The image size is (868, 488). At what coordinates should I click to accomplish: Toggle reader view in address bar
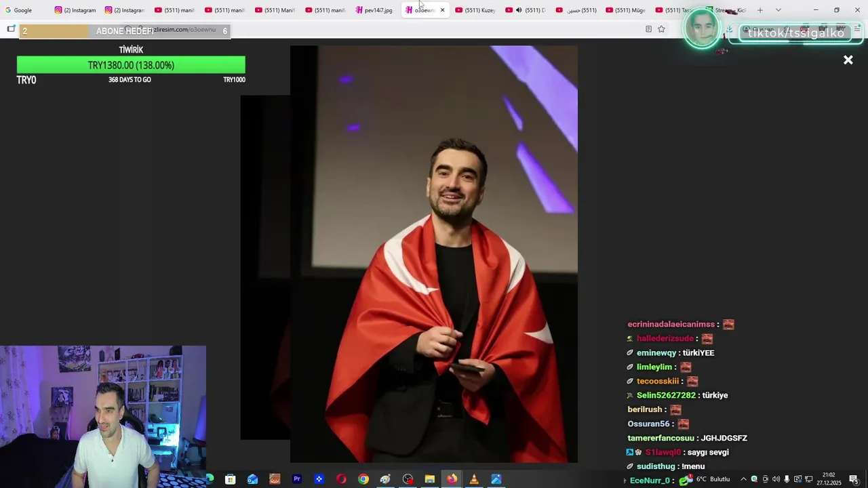point(648,29)
